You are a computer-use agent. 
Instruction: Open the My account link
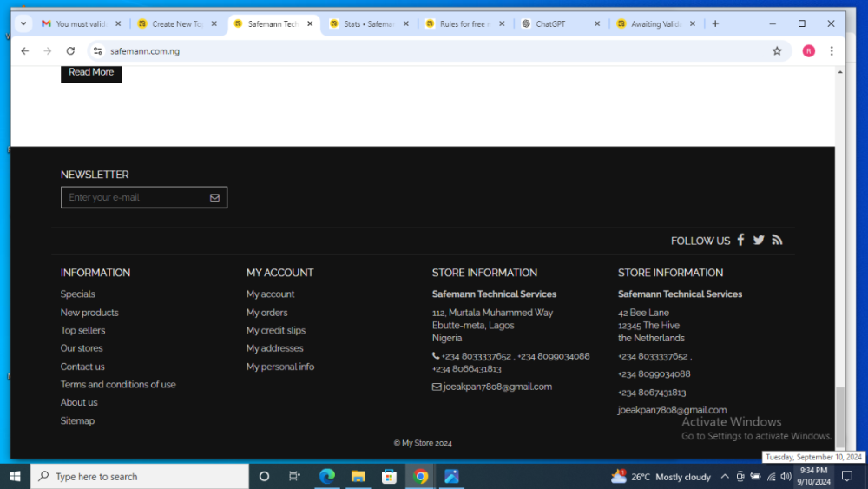[x=270, y=294]
